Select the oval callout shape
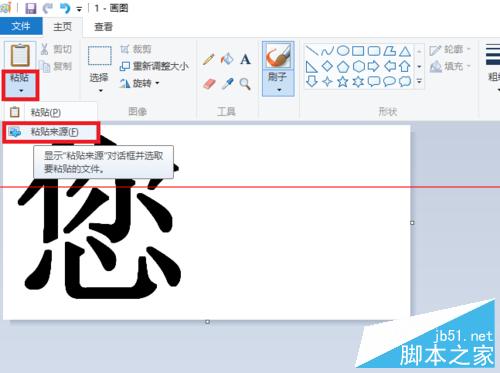This screenshot has height=373, width=500. click(x=389, y=81)
